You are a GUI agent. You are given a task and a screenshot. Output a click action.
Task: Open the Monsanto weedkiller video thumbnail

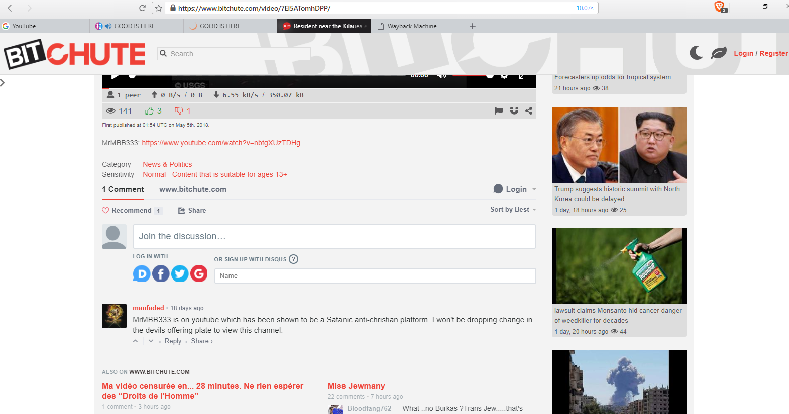[619, 266]
